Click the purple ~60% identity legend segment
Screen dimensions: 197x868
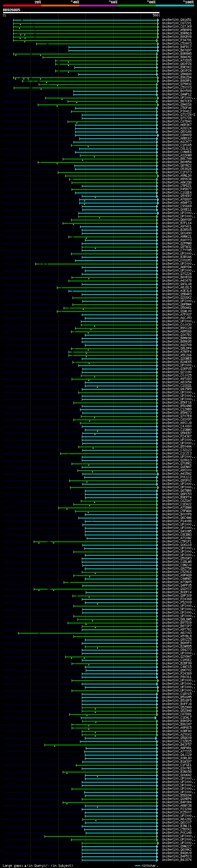[x=99, y=6]
